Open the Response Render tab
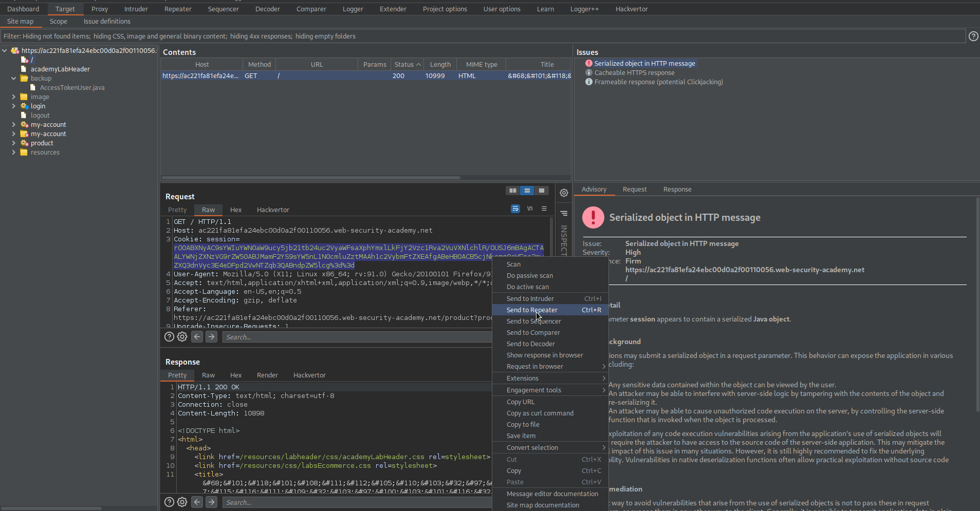 pos(267,375)
